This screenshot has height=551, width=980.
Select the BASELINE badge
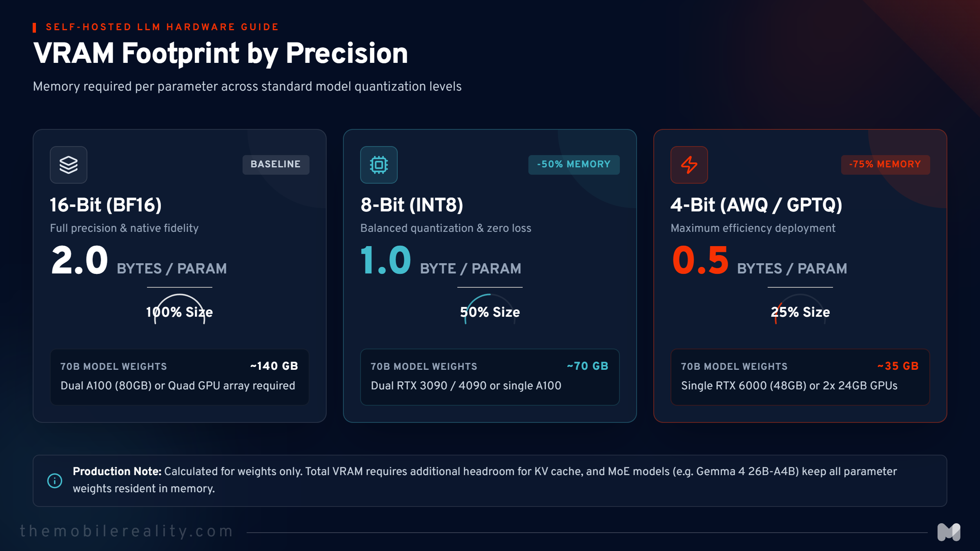coord(276,164)
